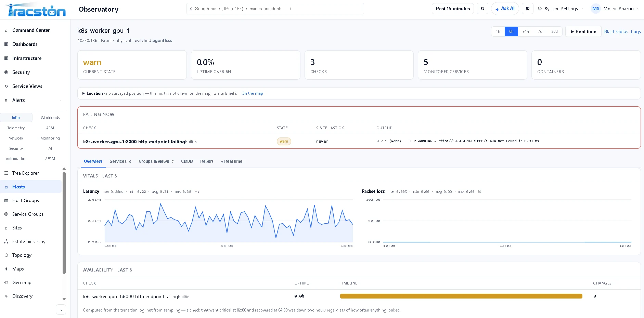Screen dimensions: 644x318
Task: Select the 24h time range
Action: click(x=526, y=31)
